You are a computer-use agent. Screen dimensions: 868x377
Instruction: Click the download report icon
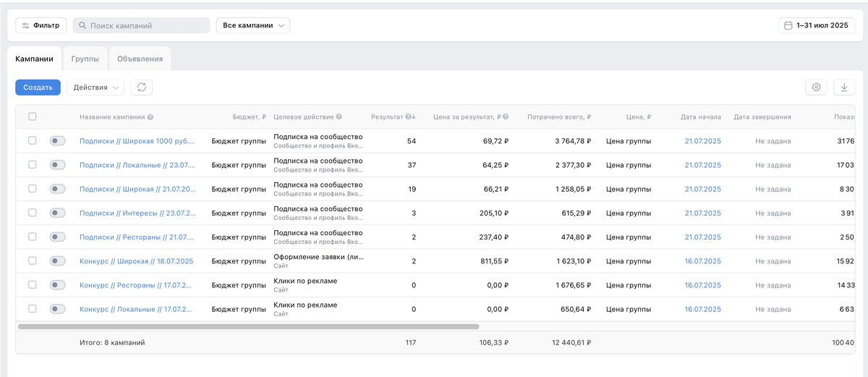[844, 88]
